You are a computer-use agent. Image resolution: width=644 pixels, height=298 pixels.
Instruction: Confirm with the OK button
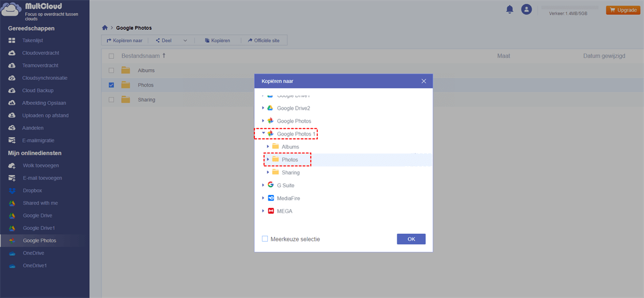pos(411,239)
